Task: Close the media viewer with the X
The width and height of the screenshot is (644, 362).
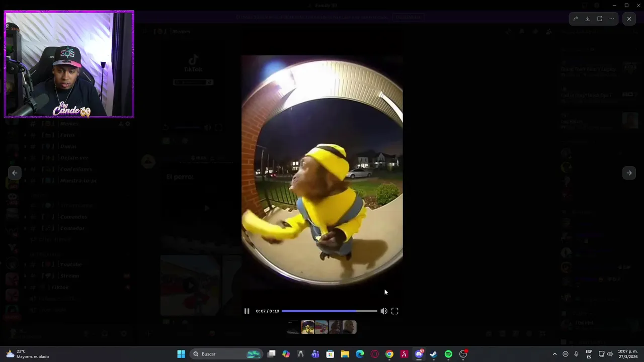Action: click(x=629, y=19)
